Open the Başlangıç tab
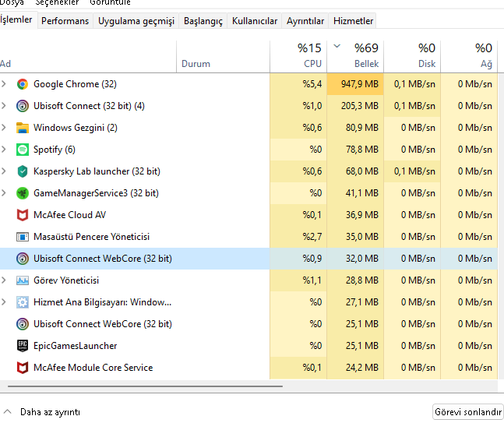 tap(203, 21)
